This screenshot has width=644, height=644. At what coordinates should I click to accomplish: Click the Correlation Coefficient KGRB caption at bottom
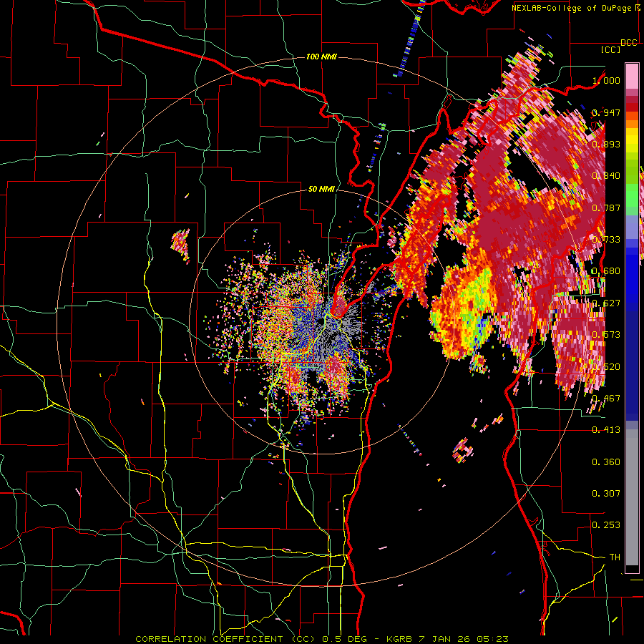(322, 639)
